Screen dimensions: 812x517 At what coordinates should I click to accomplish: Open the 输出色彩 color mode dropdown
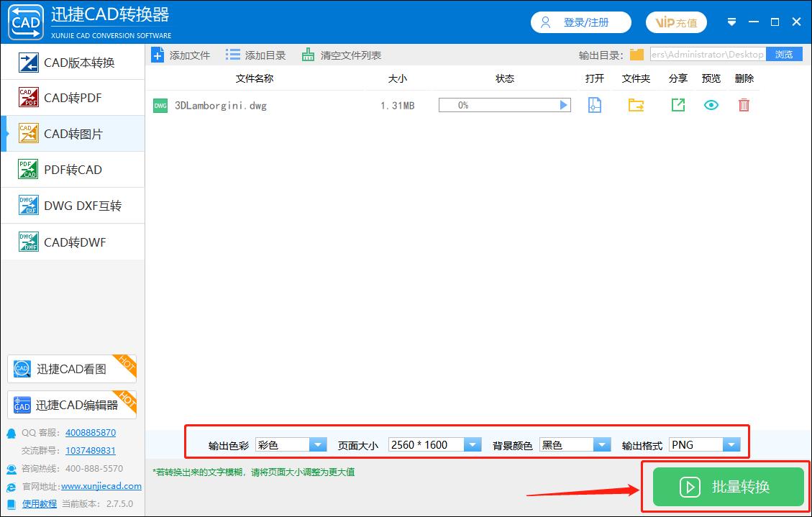318,444
